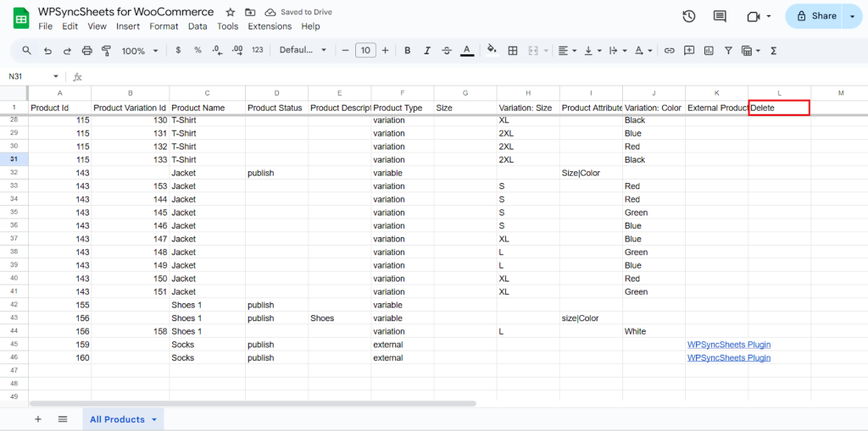
Task: Click the horizontal scrollbar
Action: tap(253, 403)
